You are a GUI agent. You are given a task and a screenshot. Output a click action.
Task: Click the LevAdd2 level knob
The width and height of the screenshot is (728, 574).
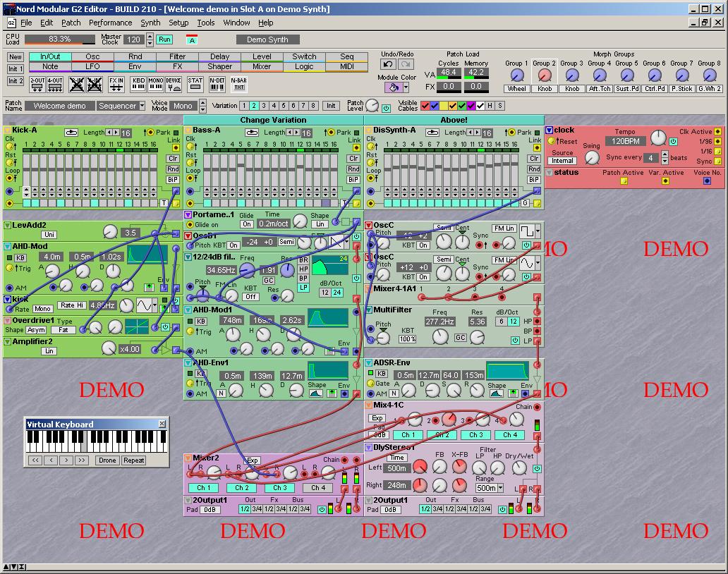click(110, 231)
